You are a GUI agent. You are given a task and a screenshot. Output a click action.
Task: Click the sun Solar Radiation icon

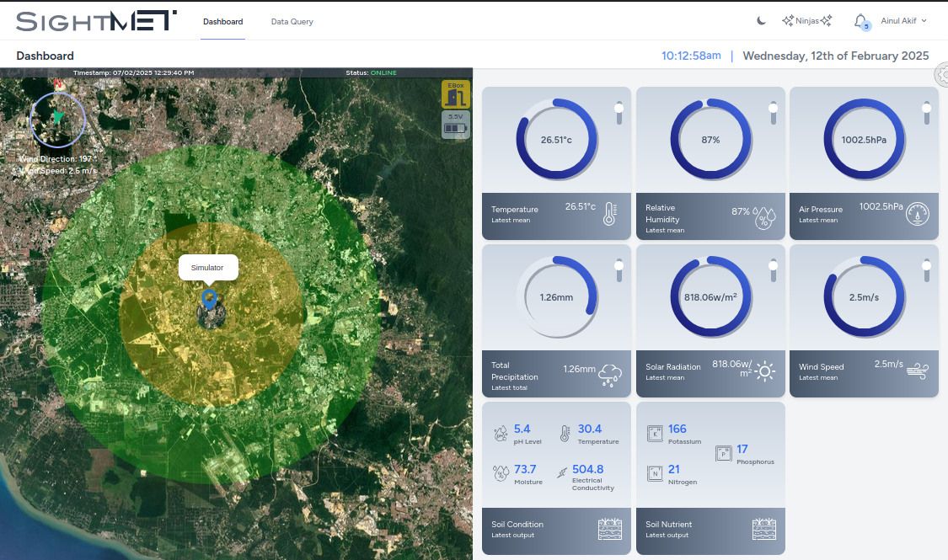(765, 371)
